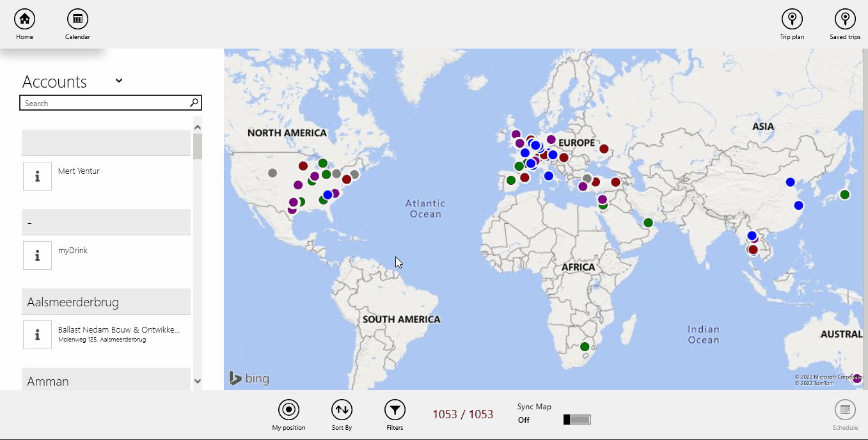Click the Schedule icon
Image resolution: width=868 pixels, height=440 pixels.
click(x=844, y=410)
